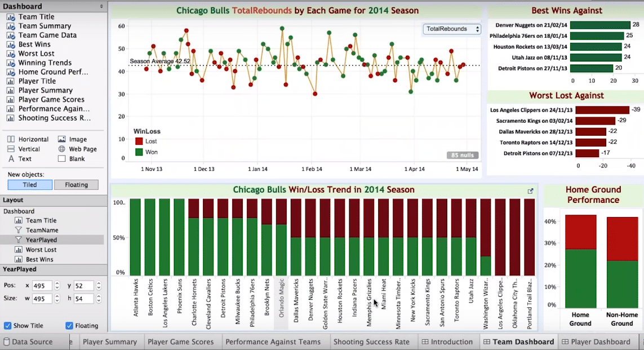Click the Pos y value stepper
The height and width of the screenshot is (350, 644).
99,286
